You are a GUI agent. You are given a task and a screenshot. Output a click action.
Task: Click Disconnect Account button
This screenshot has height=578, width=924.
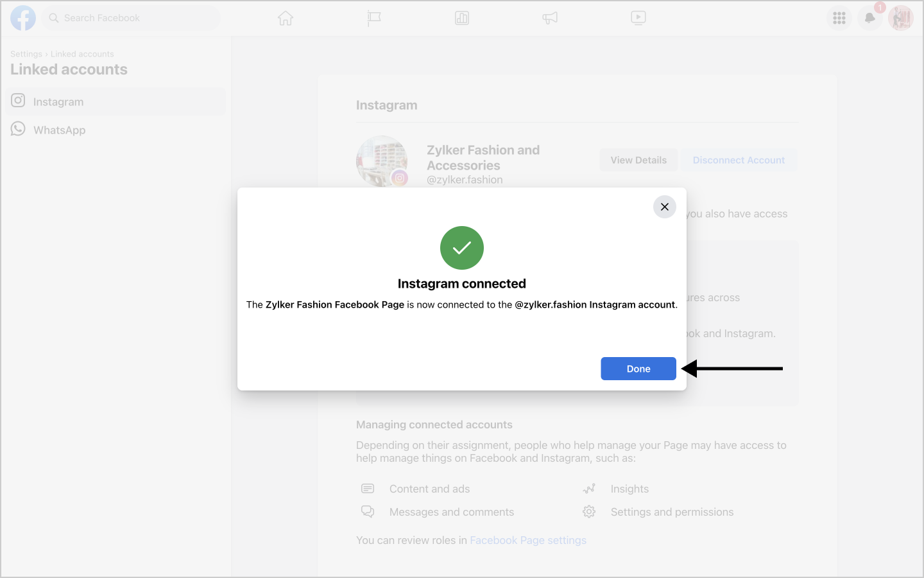click(739, 160)
